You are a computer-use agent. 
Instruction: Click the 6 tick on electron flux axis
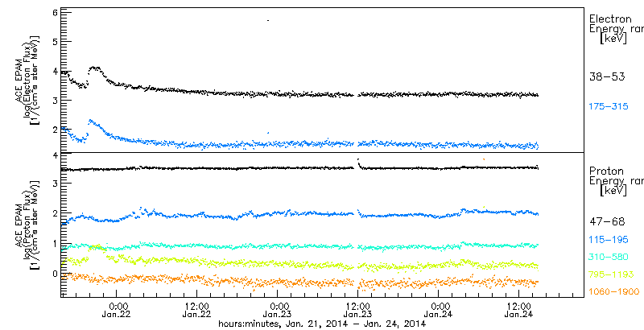pyautogui.click(x=53, y=13)
